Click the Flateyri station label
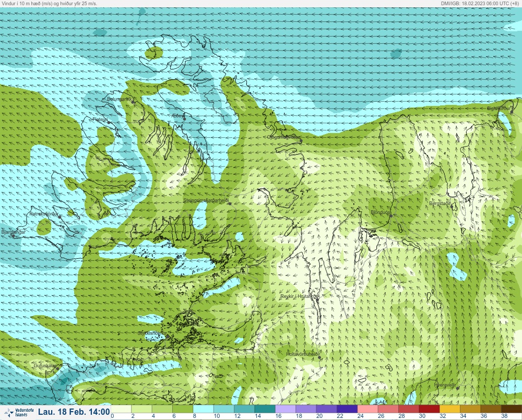 point(100,119)
